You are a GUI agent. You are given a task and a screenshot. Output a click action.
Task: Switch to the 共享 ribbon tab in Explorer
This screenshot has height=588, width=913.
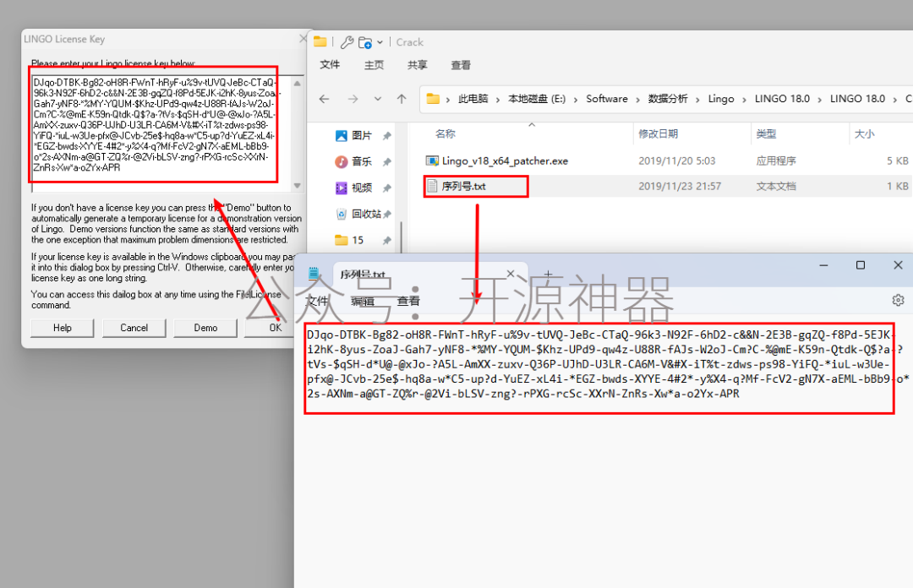[418, 64]
